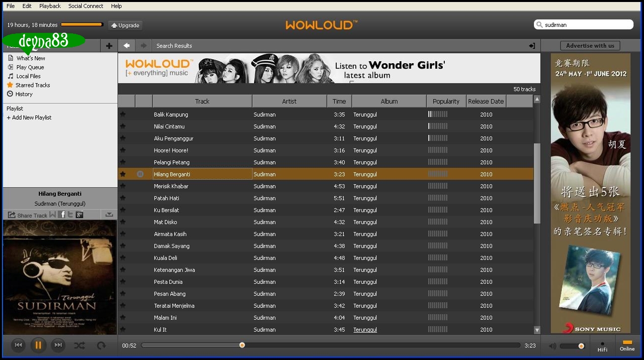Sort by Release Date column header

pyautogui.click(x=486, y=101)
